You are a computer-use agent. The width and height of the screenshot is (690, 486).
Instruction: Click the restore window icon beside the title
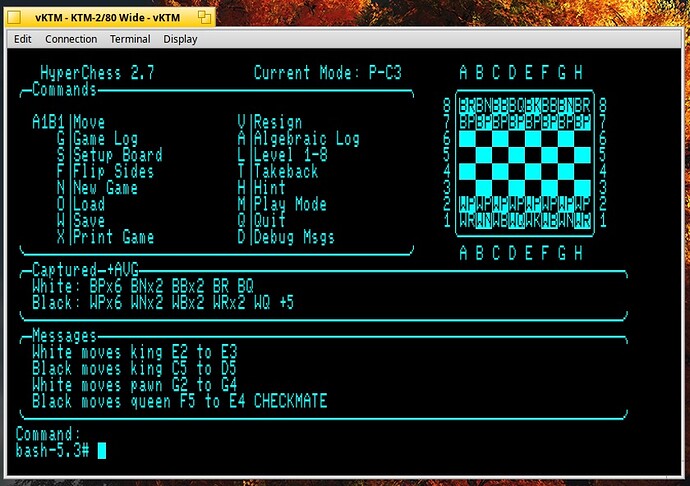204,18
